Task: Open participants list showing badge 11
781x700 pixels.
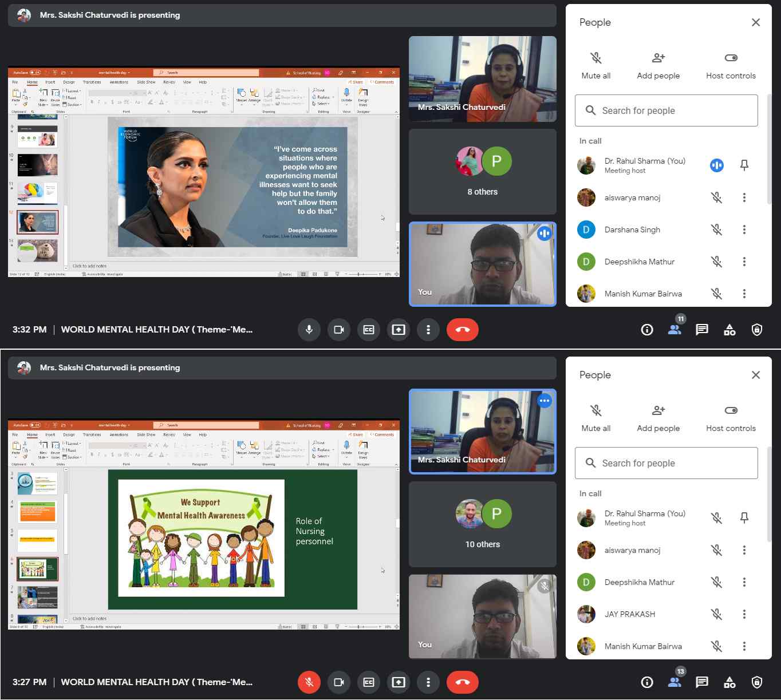Action: [x=674, y=330]
